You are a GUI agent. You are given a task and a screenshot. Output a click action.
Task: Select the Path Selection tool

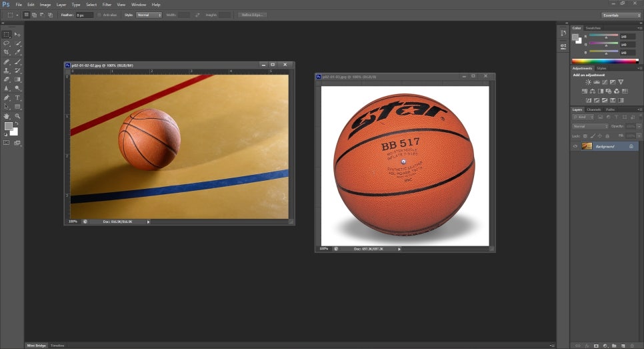coord(7,107)
